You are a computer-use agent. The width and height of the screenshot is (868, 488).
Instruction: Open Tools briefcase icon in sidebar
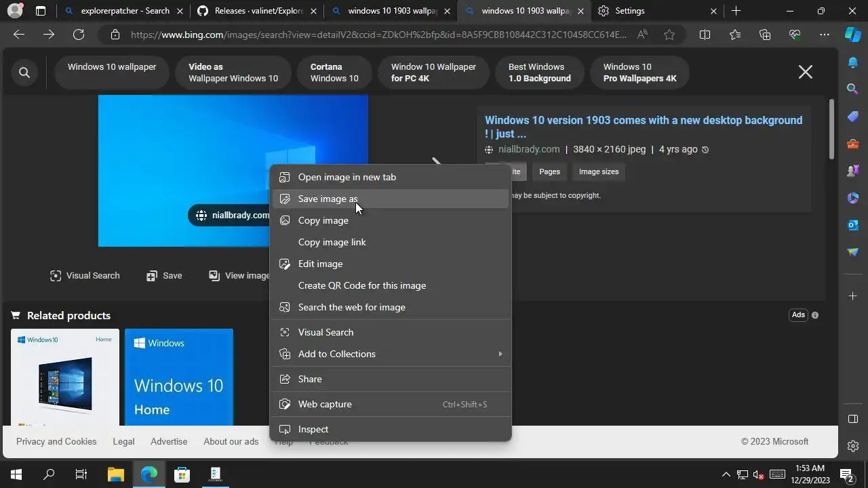click(853, 144)
